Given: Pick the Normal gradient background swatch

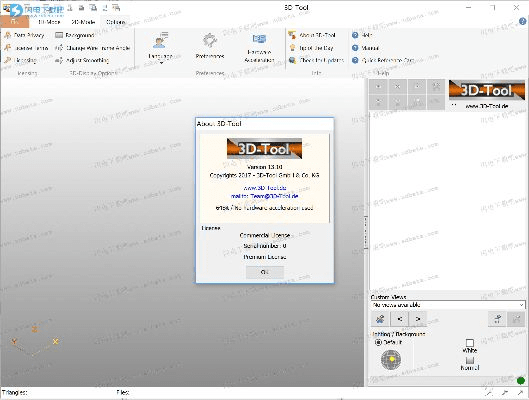Looking at the screenshot, I should 470,361.
